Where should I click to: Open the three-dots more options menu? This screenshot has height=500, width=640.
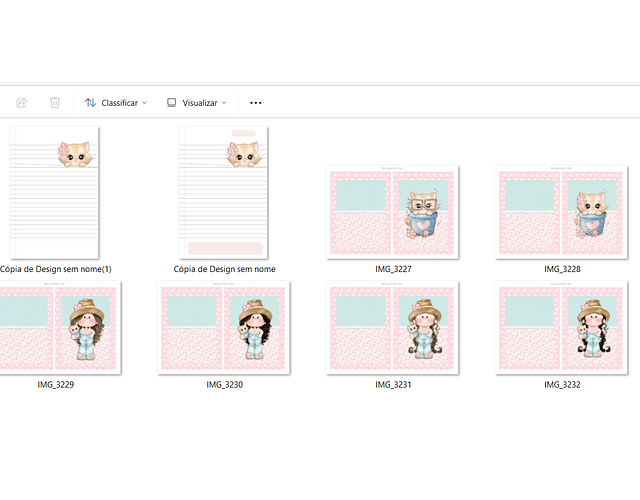point(255,102)
